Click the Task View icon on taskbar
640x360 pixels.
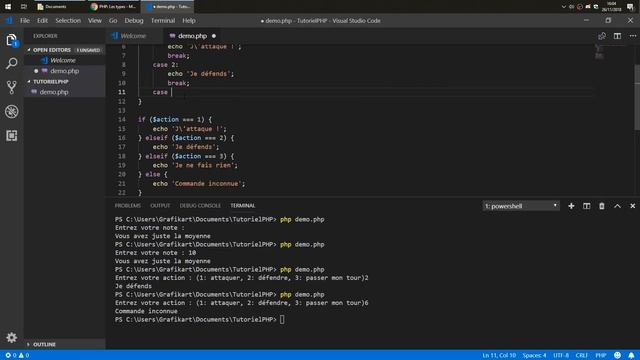[x=24, y=7]
